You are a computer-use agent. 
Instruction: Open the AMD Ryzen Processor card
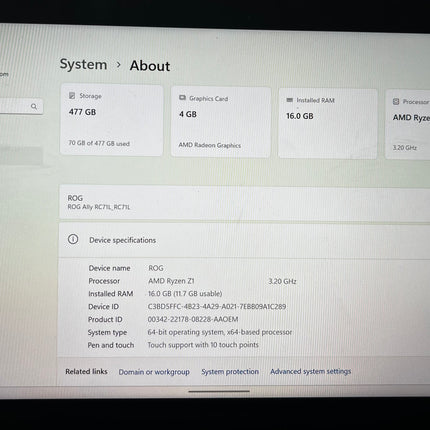coord(408,125)
